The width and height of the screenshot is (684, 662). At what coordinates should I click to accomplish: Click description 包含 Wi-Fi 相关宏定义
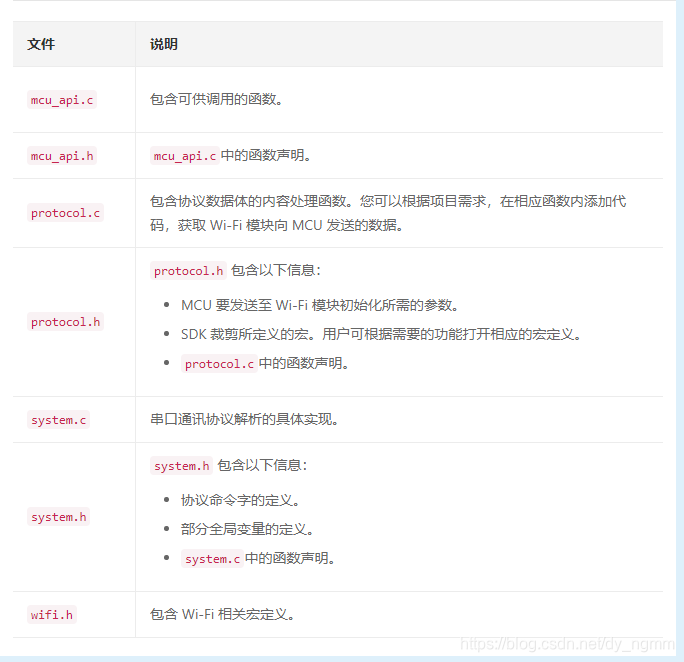click(222, 614)
